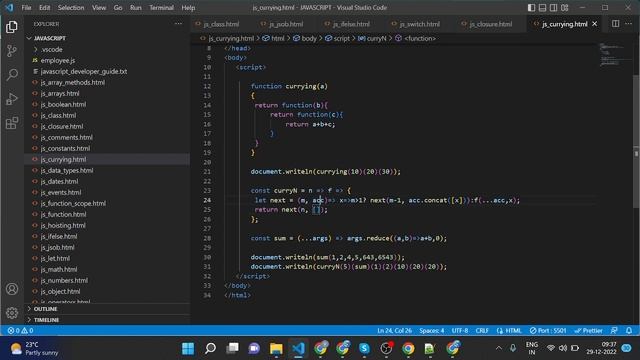The width and height of the screenshot is (640, 360).
Task: Open the Search view icon
Action: click(x=12, y=75)
